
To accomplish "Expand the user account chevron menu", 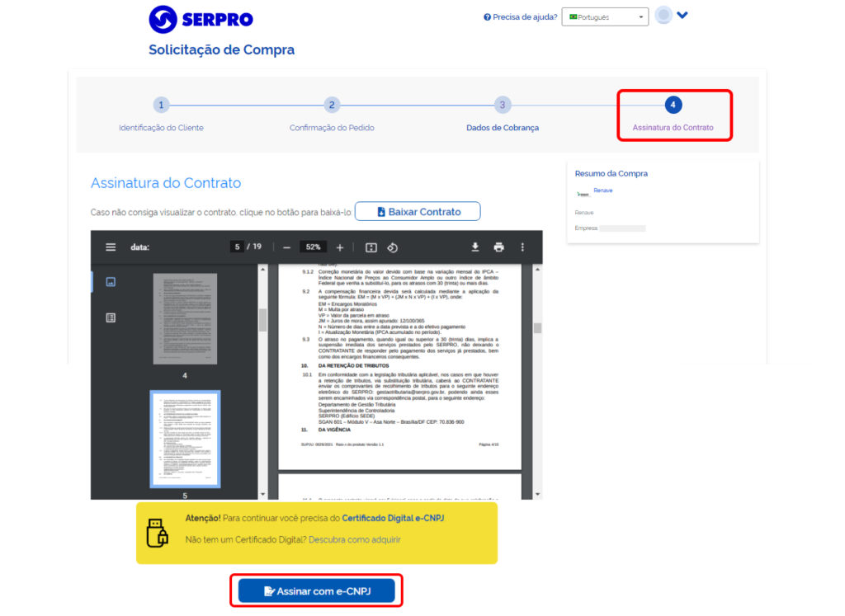I will (682, 15).
